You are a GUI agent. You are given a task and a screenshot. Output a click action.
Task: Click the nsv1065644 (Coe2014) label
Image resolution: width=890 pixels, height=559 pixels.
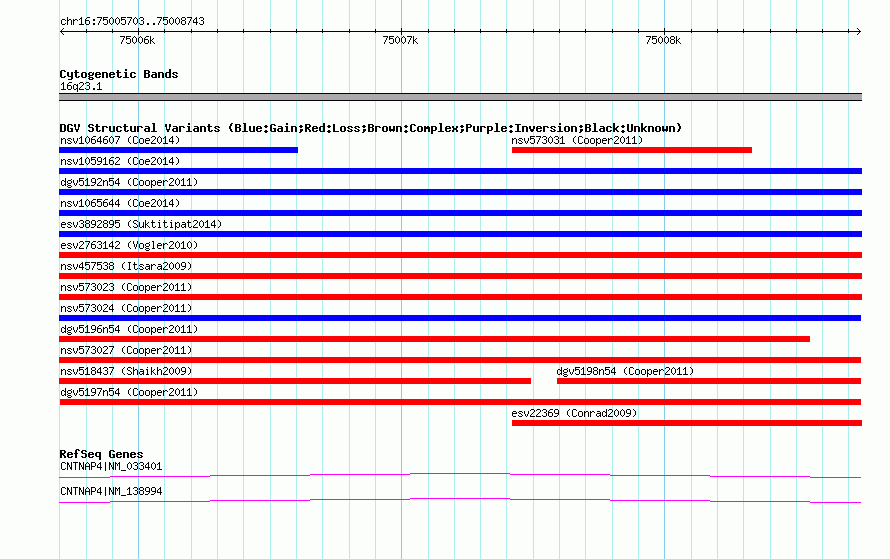click(120, 203)
